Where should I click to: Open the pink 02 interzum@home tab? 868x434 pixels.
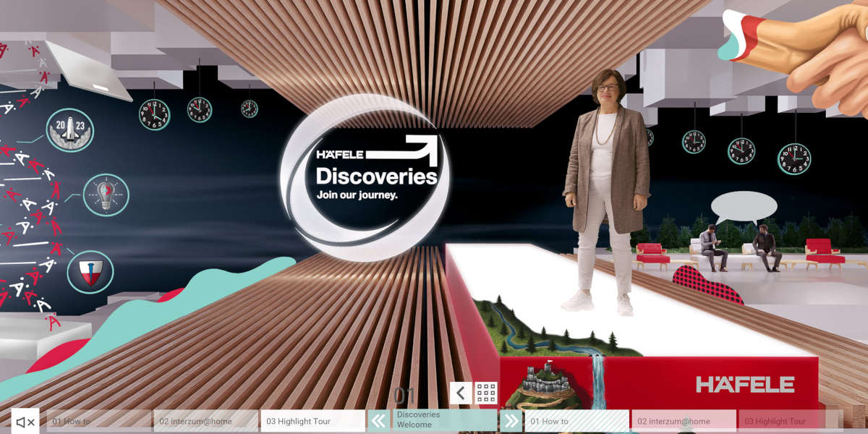click(x=684, y=421)
